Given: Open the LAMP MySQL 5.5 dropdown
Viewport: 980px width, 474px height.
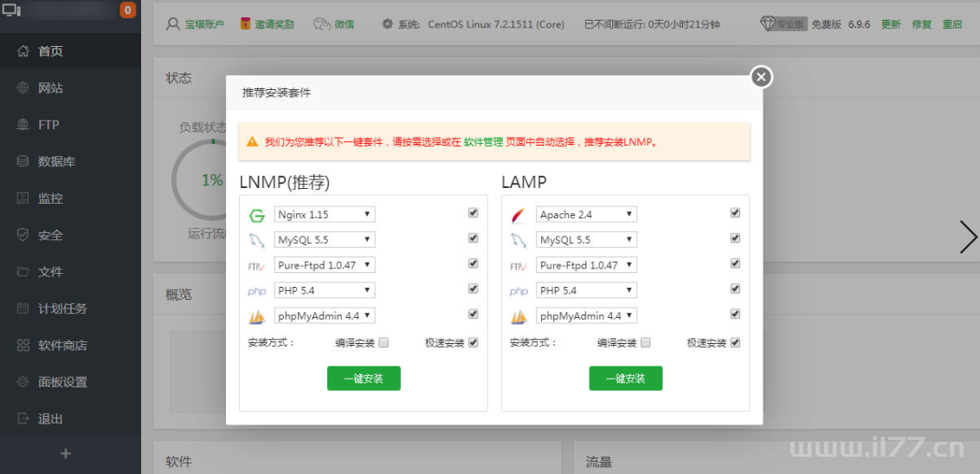Looking at the screenshot, I should click(586, 239).
